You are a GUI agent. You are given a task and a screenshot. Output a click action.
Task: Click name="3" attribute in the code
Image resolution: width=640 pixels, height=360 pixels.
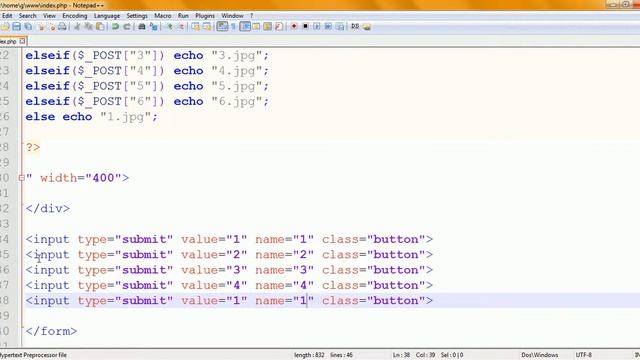(284, 270)
